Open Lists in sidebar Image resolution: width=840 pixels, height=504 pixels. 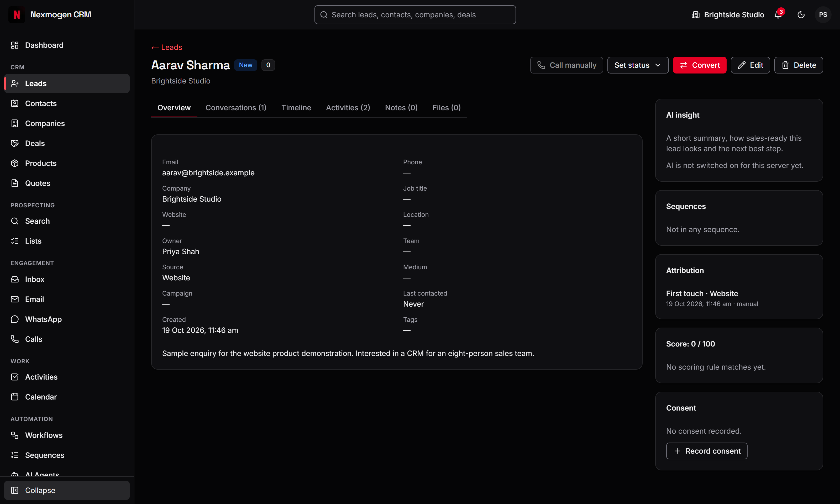pyautogui.click(x=67, y=241)
